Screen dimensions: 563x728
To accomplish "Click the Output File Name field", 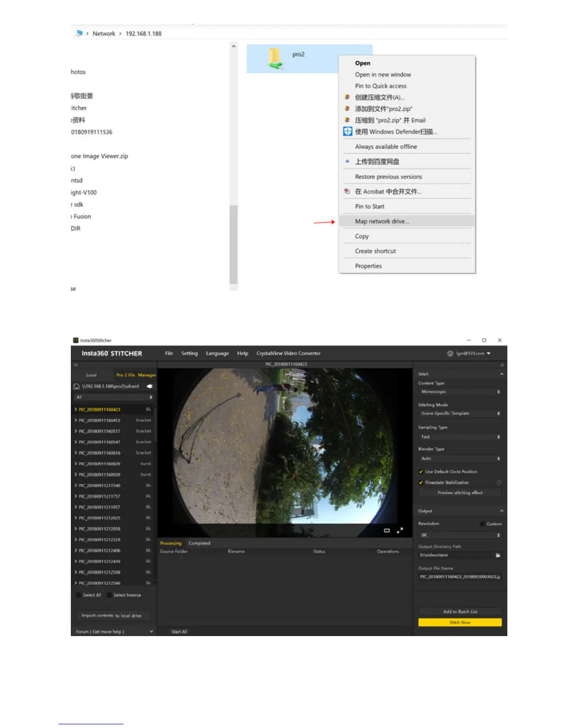I will click(460, 577).
